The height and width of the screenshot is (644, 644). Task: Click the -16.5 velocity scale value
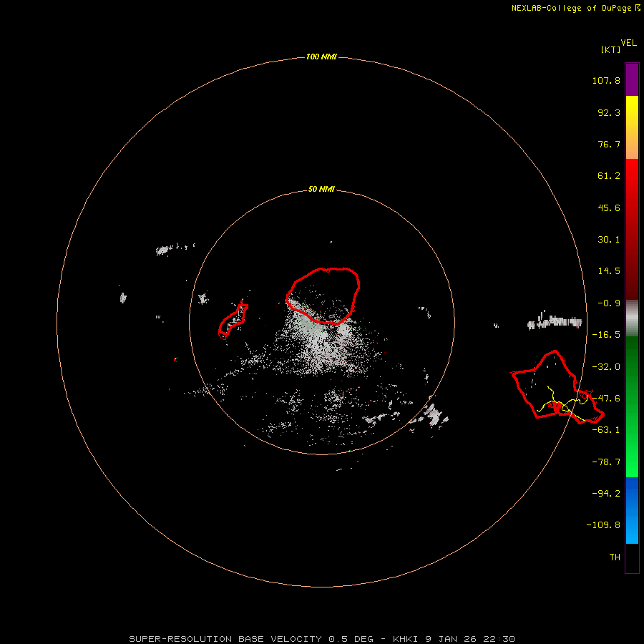606,335
